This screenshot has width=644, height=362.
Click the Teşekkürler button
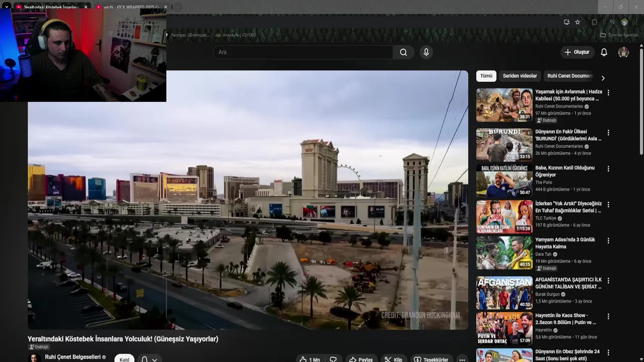(431, 359)
